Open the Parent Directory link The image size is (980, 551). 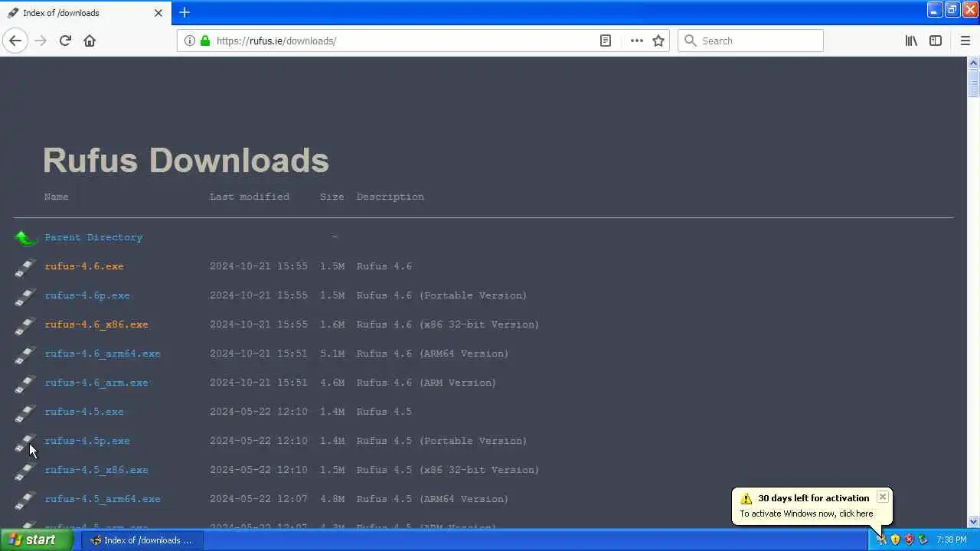93,237
